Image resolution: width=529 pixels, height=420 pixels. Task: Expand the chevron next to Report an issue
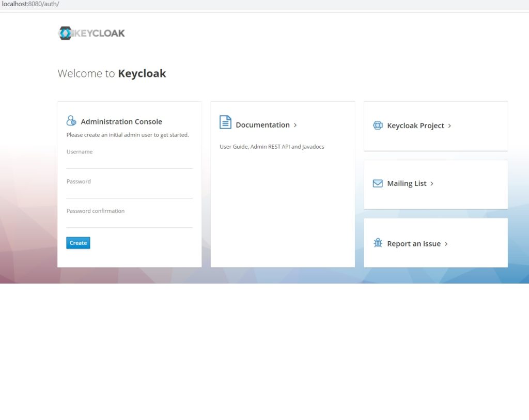(x=447, y=243)
